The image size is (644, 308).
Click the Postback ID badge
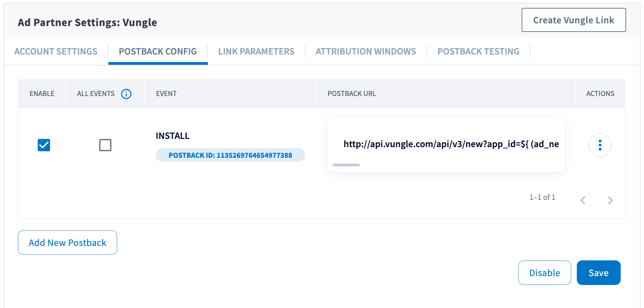(230, 155)
